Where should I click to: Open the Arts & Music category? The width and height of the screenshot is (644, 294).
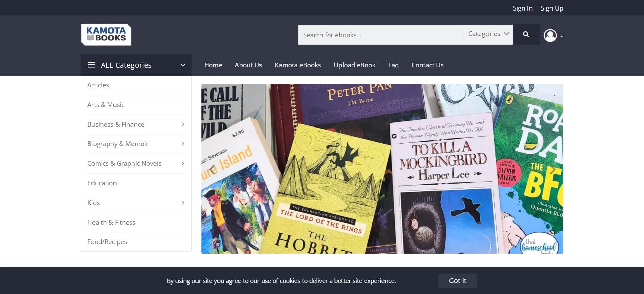[x=106, y=105]
